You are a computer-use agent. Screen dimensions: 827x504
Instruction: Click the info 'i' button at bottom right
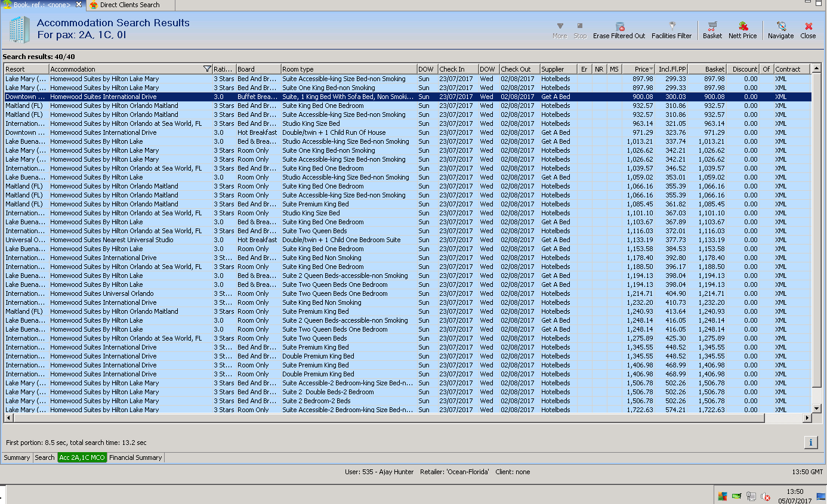811,442
